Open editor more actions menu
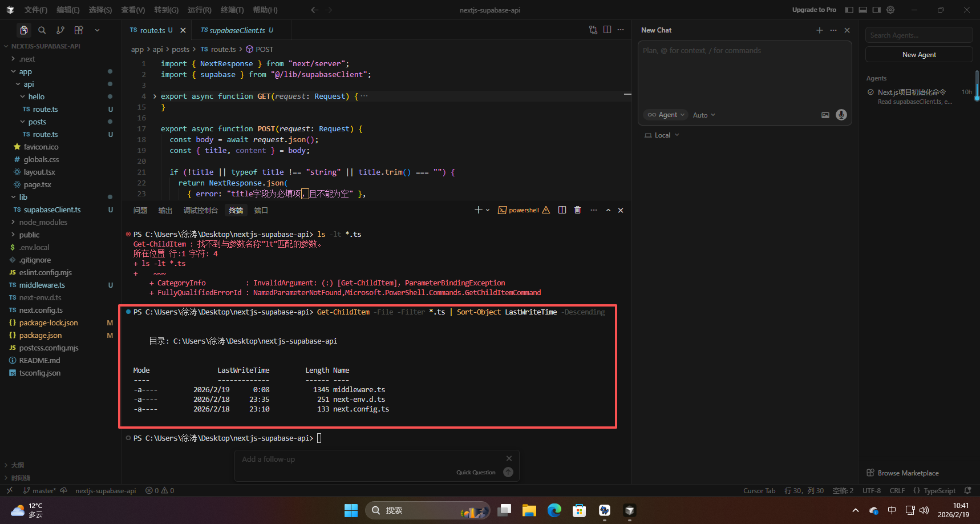 point(621,30)
